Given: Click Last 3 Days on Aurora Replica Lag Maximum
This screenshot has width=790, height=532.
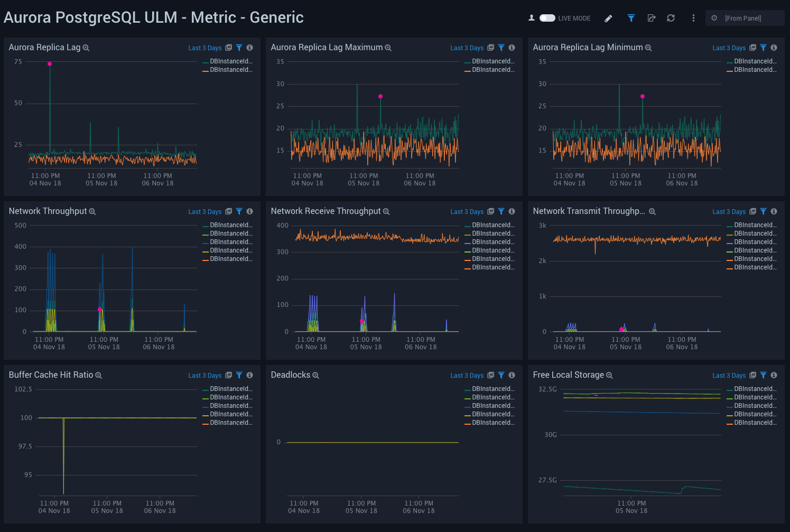Looking at the screenshot, I should pos(467,48).
